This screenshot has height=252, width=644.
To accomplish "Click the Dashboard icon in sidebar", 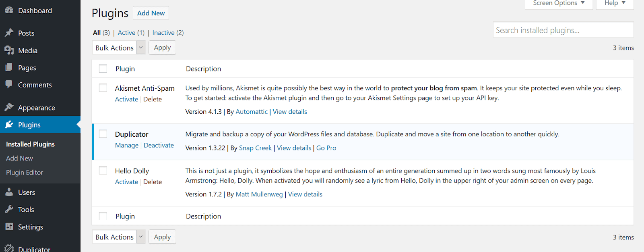I will click(9, 10).
